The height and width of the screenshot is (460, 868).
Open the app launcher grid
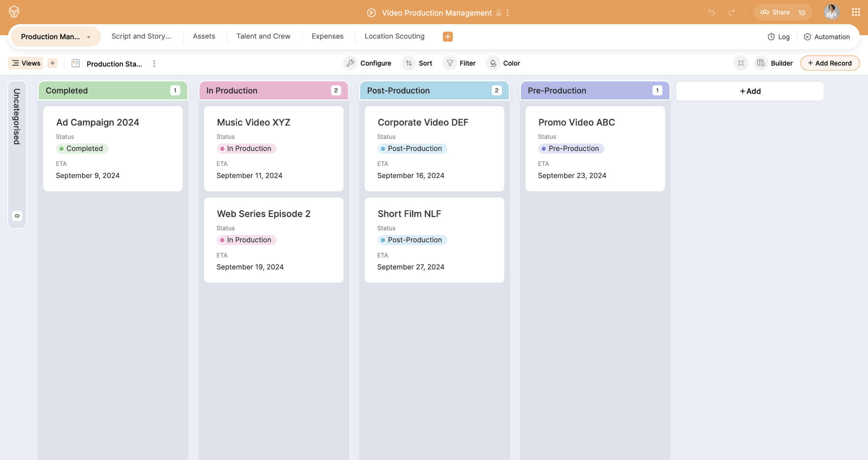coord(856,12)
